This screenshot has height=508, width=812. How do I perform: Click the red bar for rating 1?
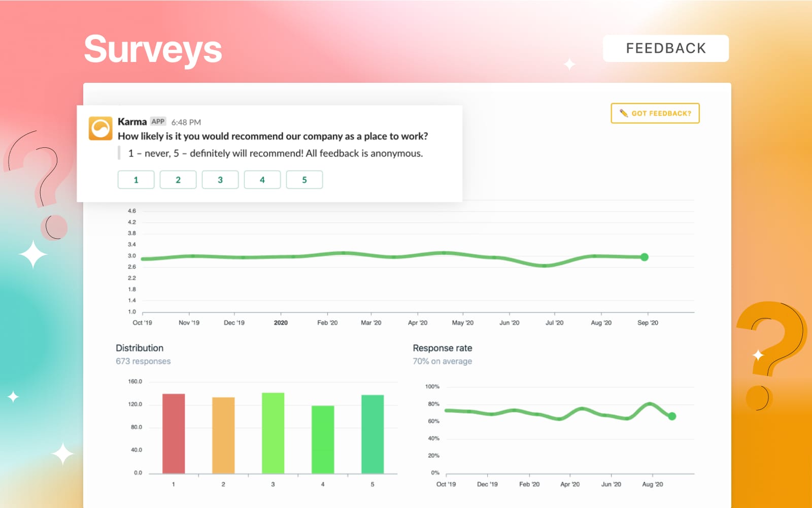click(x=174, y=433)
